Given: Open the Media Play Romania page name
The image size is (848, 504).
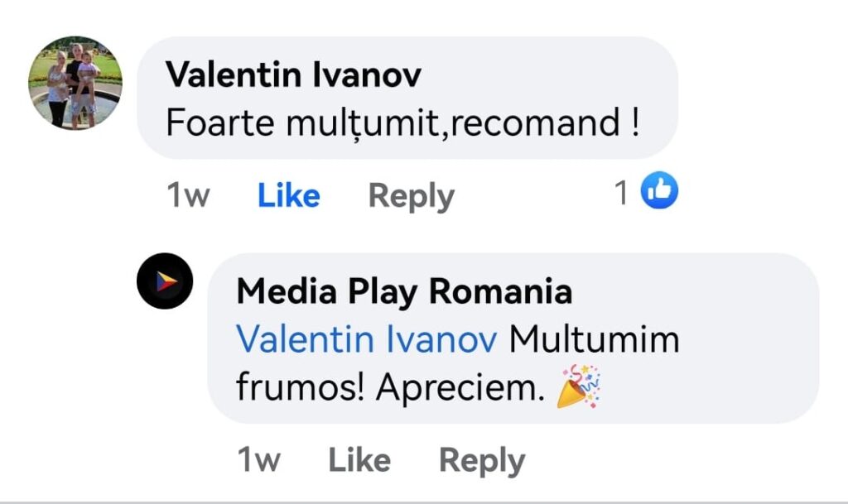Looking at the screenshot, I should click(404, 291).
